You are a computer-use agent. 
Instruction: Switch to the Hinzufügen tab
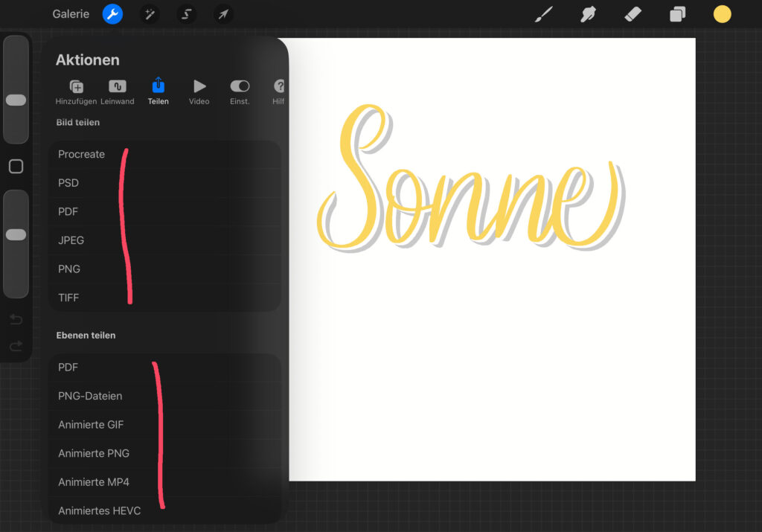click(x=76, y=92)
